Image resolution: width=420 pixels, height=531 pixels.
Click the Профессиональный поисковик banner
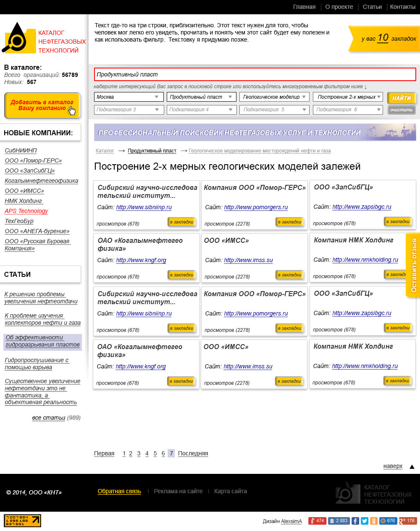coord(255,132)
